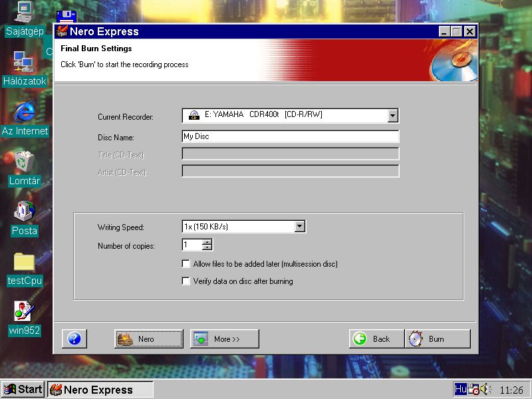Click Burn to start recording
Screen dimensions: 532x399
point(438,338)
